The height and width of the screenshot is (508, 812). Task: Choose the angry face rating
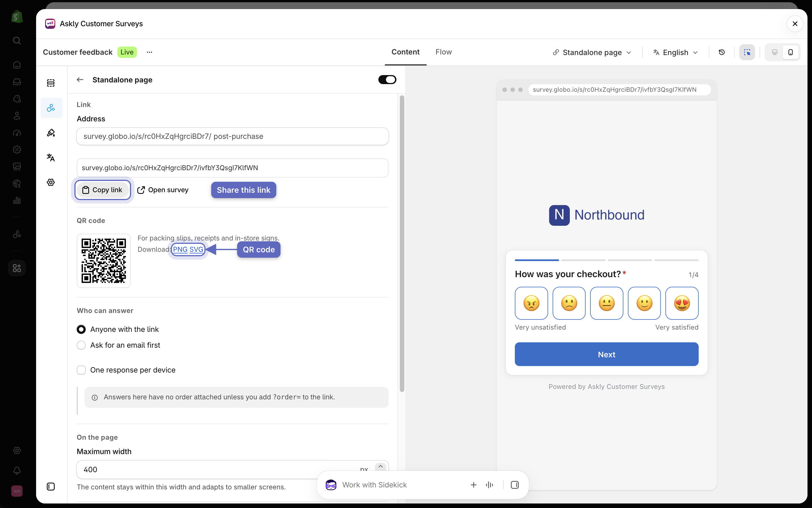tap(531, 303)
